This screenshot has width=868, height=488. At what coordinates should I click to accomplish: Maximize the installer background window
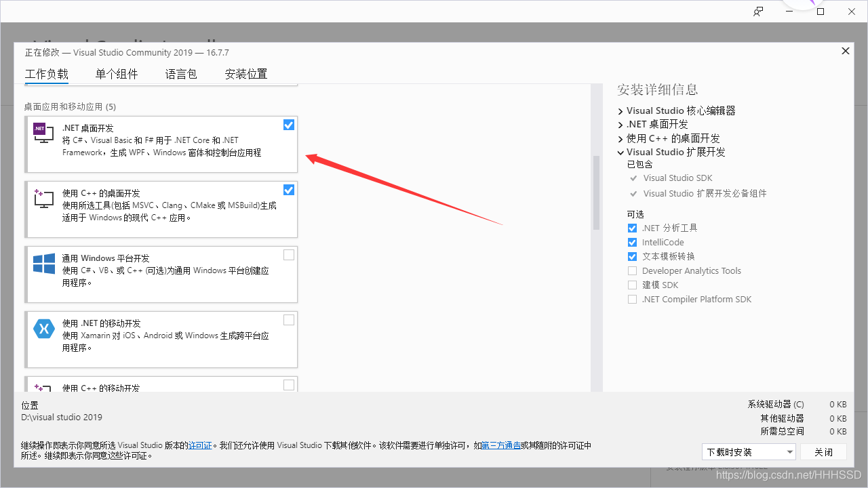pyautogui.click(x=821, y=12)
